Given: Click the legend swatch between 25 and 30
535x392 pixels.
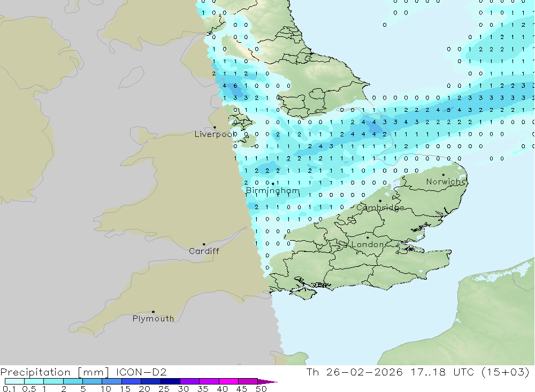Looking at the screenshot, I should (x=170, y=381).
